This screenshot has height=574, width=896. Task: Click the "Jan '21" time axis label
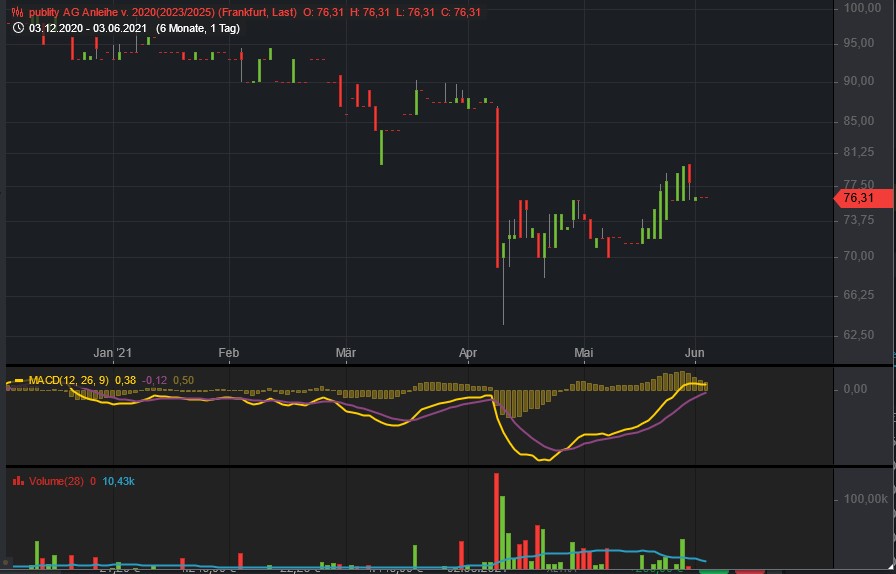(x=113, y=353)
